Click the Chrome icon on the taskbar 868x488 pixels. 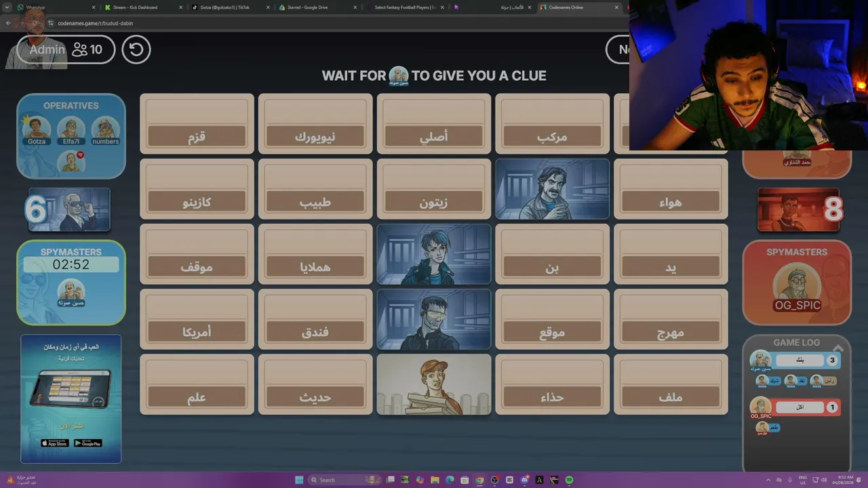coord(480,480)
